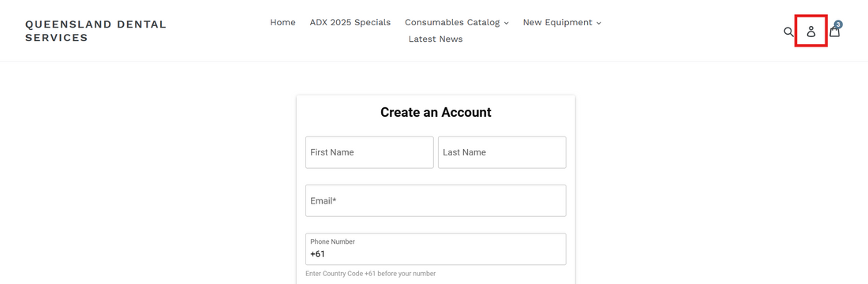Open the Latest News page
The width and height of the screenshot is (868, 284).
[436, 39]
